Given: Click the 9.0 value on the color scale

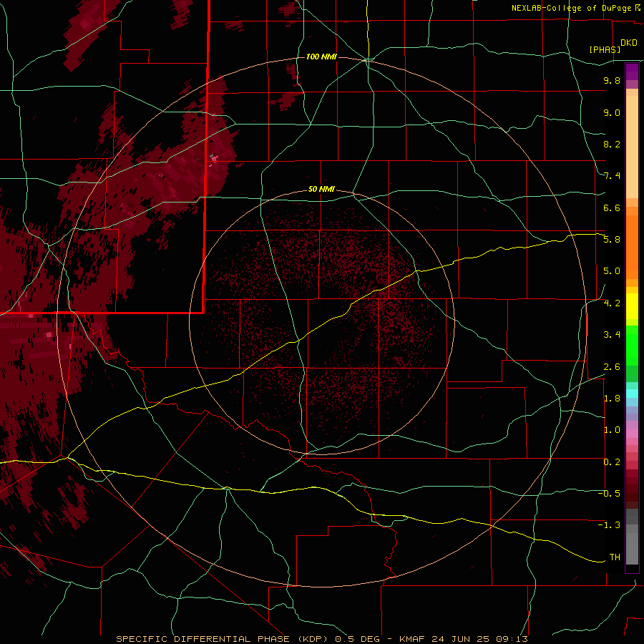Looking at the screenshot, I should [612, 112].
